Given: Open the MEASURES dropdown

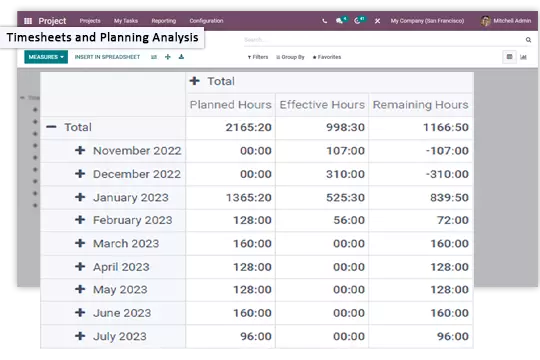Looking at the screenshot, I should click(x=46, y=57).
